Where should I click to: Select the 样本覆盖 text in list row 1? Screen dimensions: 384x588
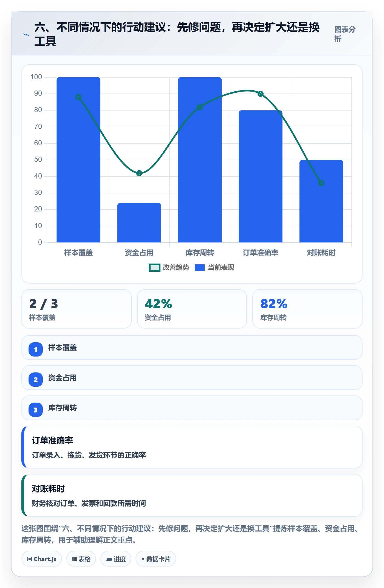(x=63, y=348)
